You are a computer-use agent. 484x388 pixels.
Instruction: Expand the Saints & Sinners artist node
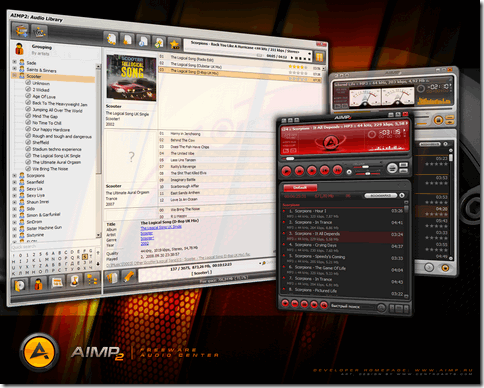(14, 69)
